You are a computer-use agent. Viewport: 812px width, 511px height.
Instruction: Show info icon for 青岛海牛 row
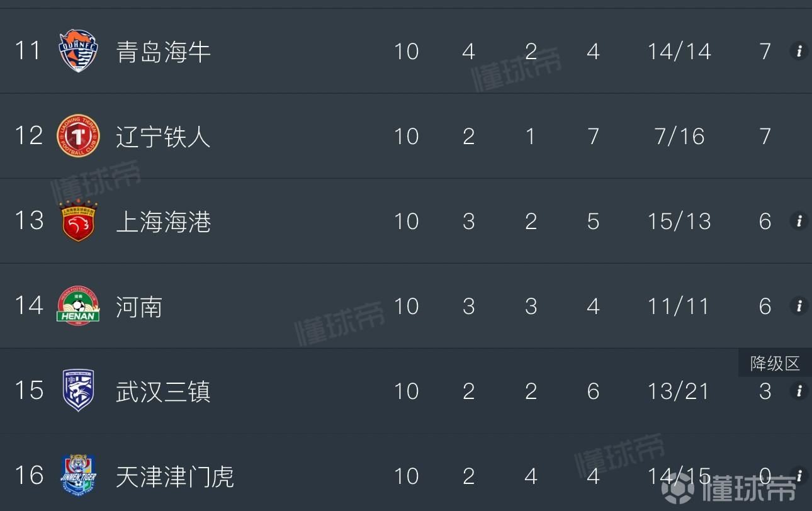(x=799, y=51)
